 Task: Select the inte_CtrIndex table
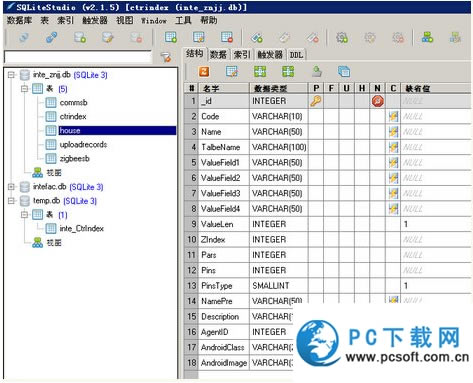point(82,229)
